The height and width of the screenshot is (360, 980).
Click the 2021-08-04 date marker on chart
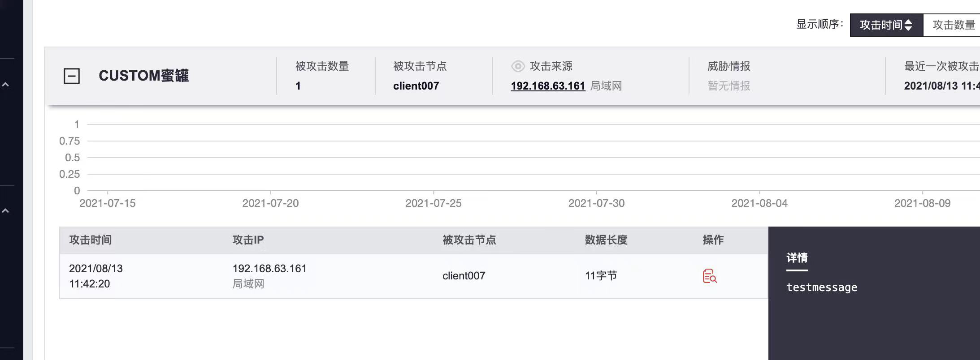coord(759,203)
